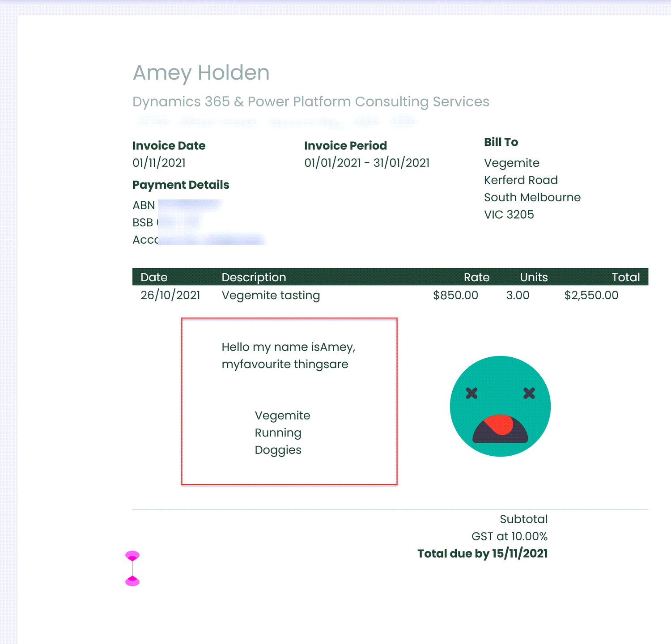671x644 pixels.
Task: Select the 'Date' column header
Action: [x=154, y=277]
